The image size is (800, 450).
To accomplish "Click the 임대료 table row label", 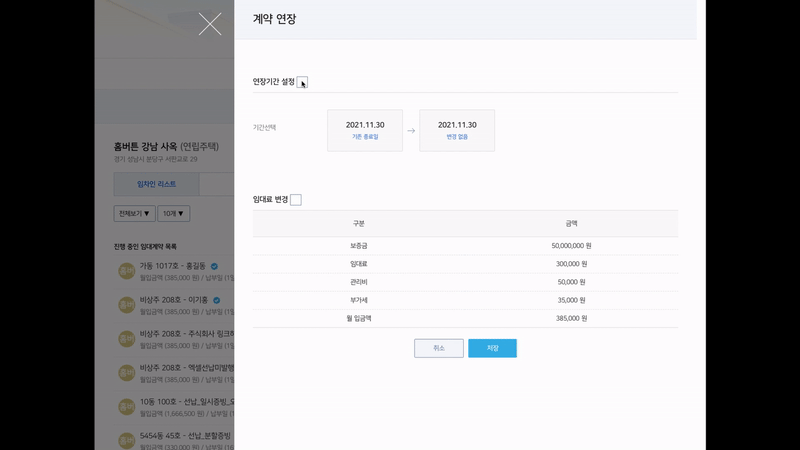I will click(359, 264).
